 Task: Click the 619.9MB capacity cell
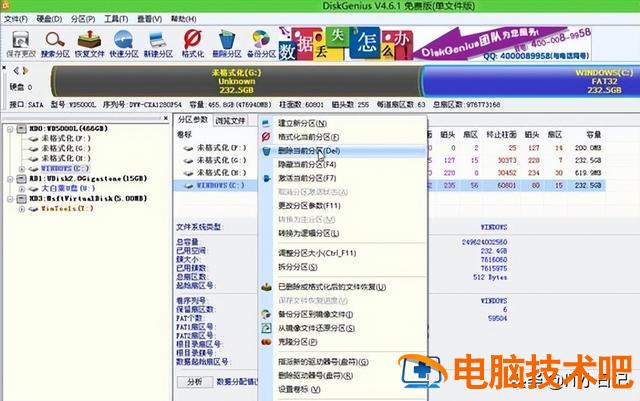pos(588,173)
